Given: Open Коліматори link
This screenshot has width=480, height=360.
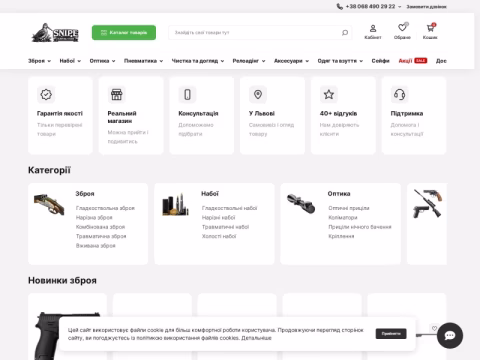Looking at the screenshot, I should [x=343, y=217].
